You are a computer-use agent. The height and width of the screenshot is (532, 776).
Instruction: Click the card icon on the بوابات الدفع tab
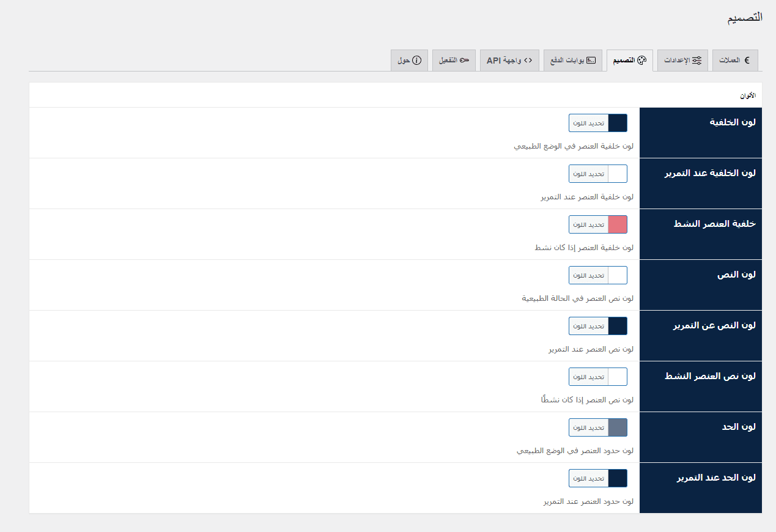(x=591, y=61)
